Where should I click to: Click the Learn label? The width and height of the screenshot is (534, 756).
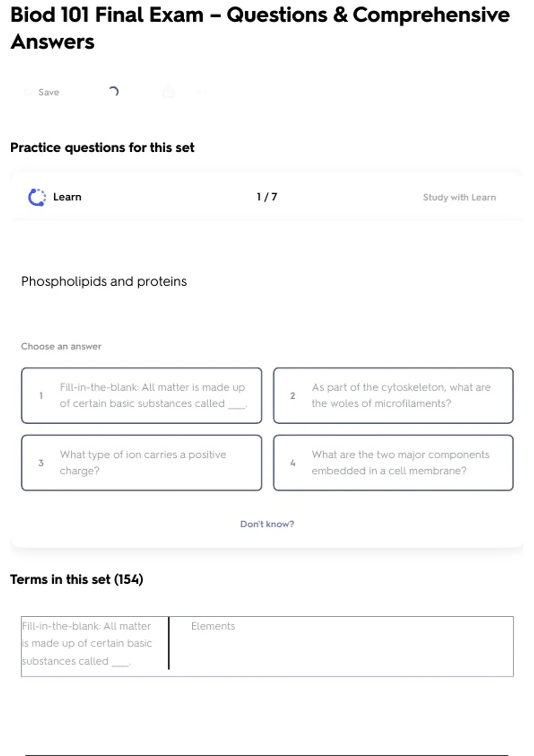[67, 197]
